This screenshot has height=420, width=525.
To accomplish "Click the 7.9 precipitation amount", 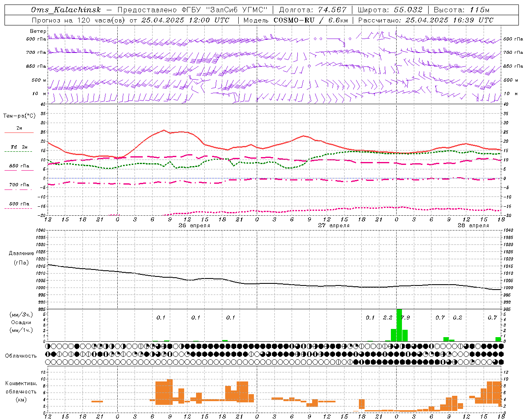I will click(x=405, y=317).
